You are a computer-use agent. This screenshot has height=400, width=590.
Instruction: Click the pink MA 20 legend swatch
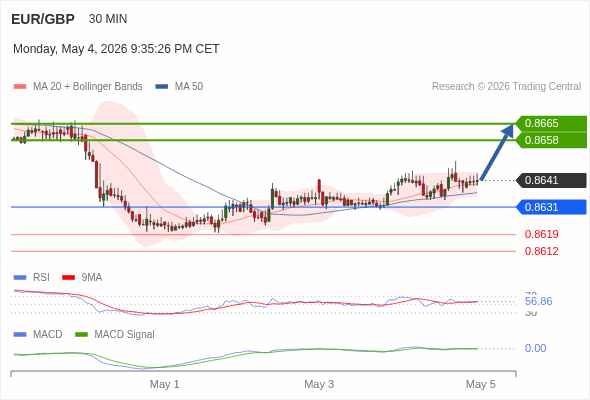pyautogui.click(x=20, y=87)
